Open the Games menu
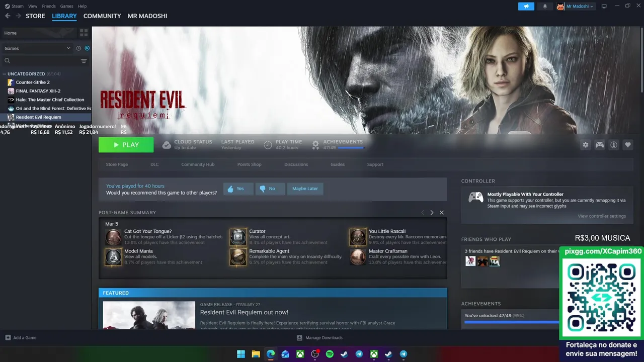Image resolution: width=644 pixels, height=362 pixels. 66,6
